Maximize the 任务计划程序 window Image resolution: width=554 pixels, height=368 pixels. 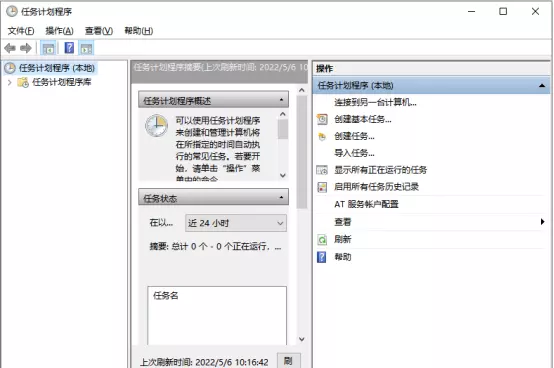(503, 12)
